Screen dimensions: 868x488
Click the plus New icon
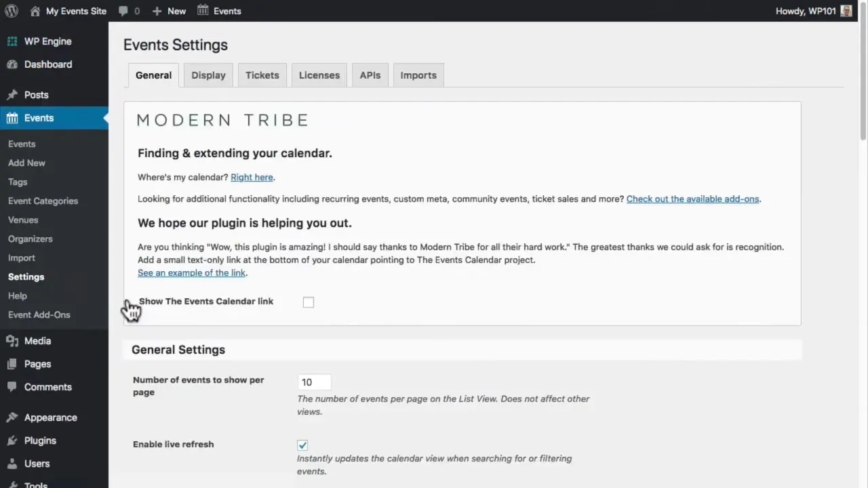coord(157,11)
